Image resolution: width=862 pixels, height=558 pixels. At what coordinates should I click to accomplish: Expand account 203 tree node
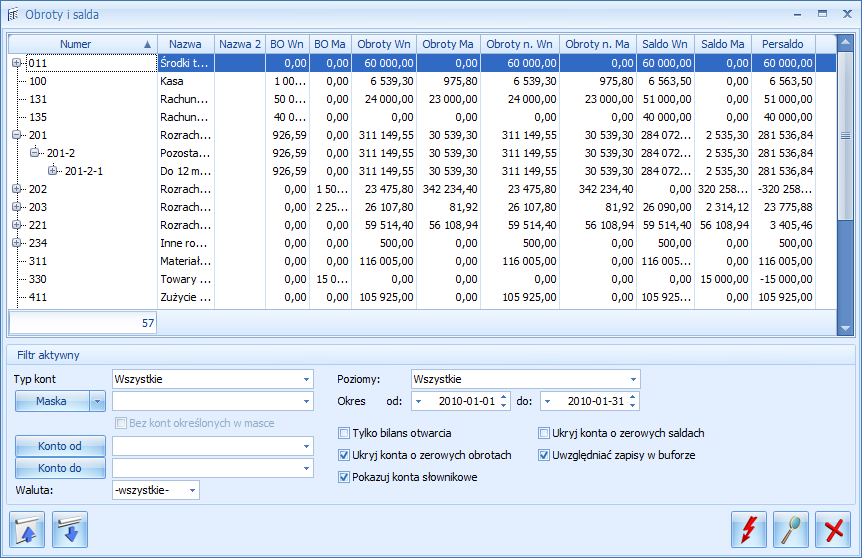pos(16,207)
